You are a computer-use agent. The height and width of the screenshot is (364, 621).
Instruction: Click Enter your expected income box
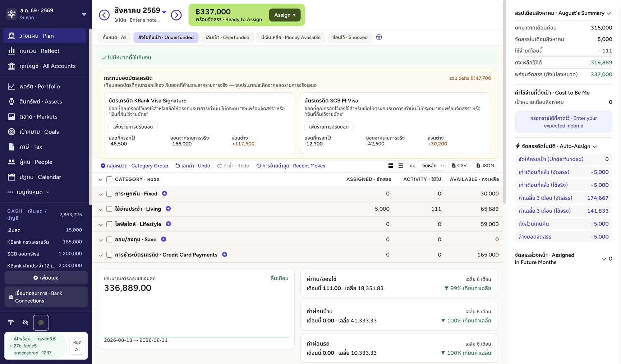click(563, 122)
